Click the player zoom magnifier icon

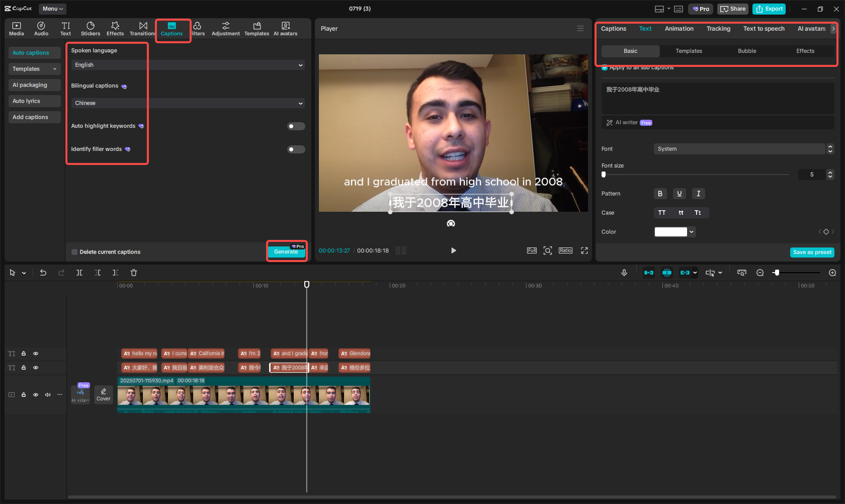(548, 250)
